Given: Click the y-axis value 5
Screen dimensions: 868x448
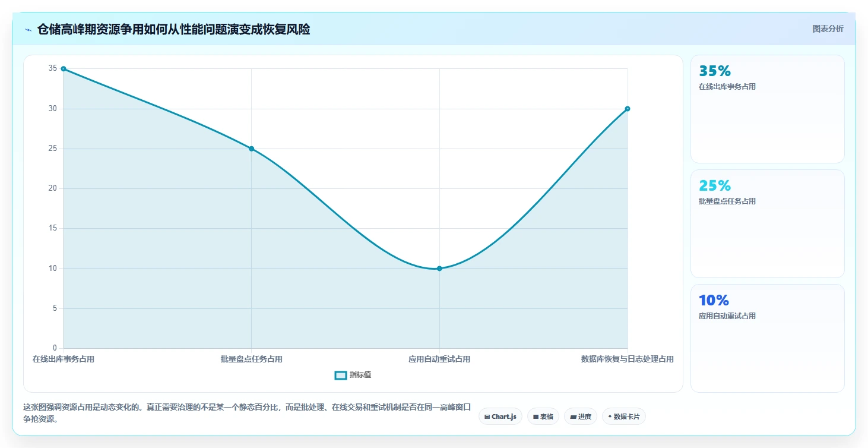Looking at the screenshot, I should click(x=55, y=308).
